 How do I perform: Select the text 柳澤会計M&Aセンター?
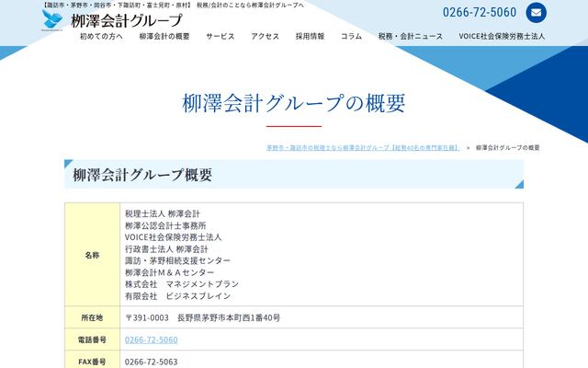[169, 272]
